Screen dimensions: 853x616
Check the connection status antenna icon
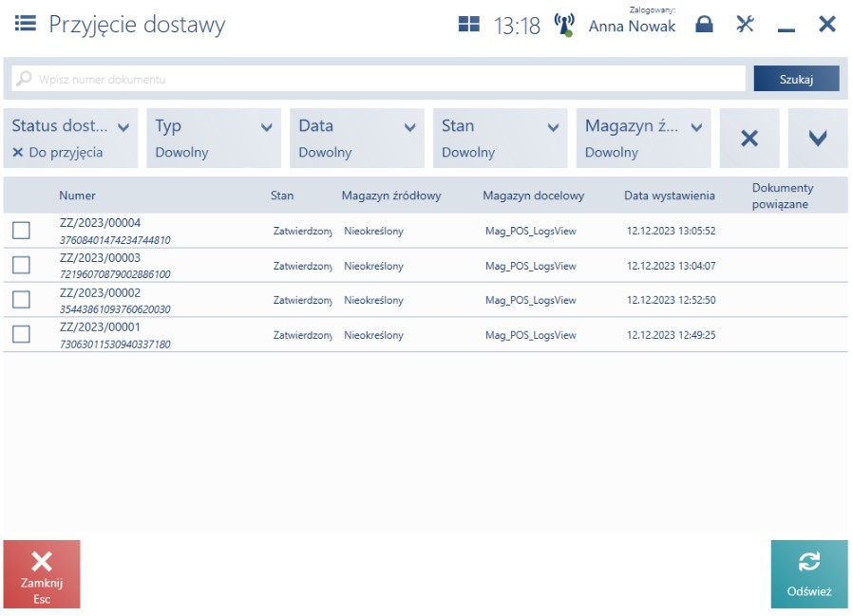(x=564, y=25)
